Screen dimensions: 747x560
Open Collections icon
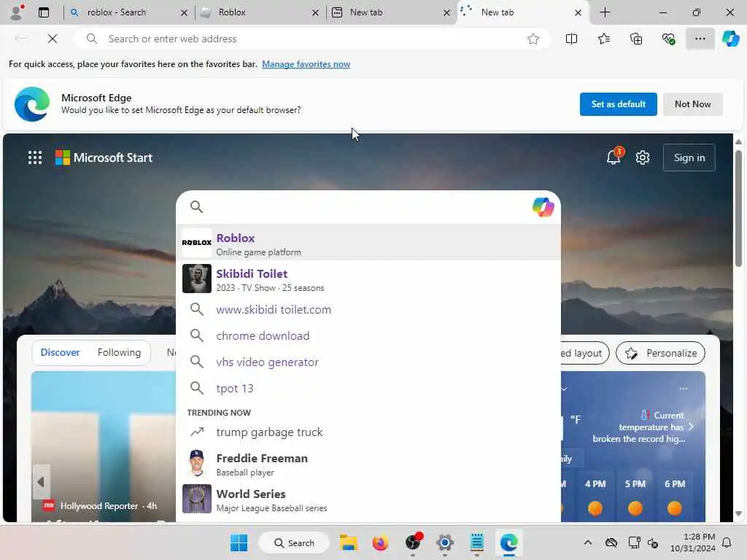click(636, 39)
